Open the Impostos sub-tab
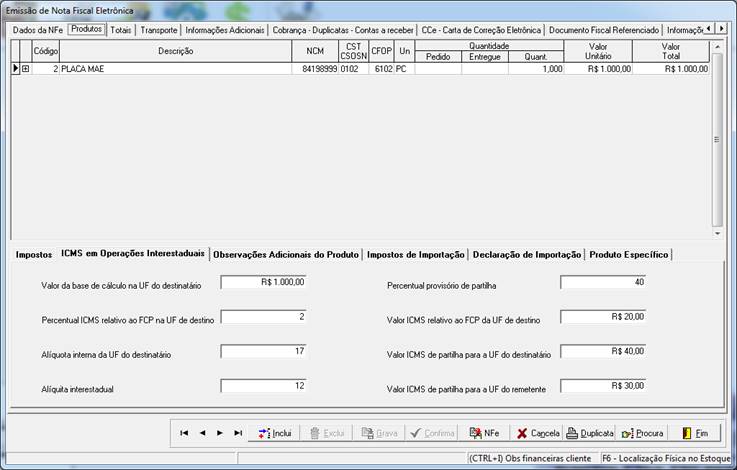Image resolution: width=737 pixels, height=470 pixels. (x=34, y=254)
